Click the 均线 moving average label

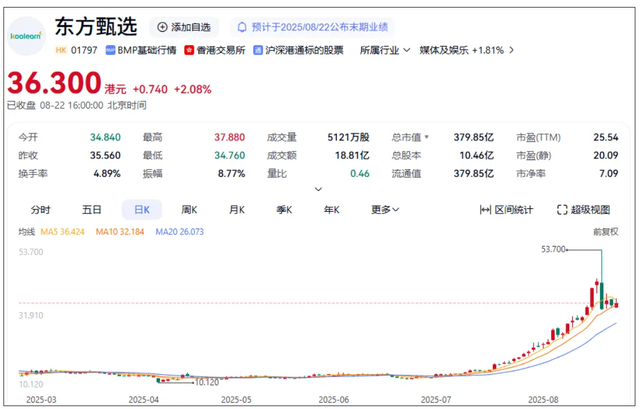click(27, 232)
